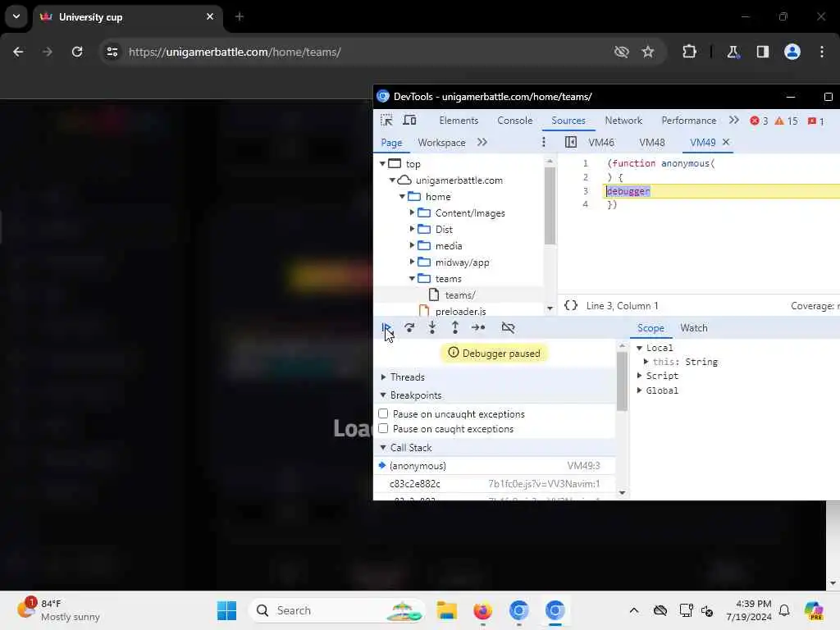Enable Pause on uncaught exceptions
840x630 pixels.
(383, 413)
